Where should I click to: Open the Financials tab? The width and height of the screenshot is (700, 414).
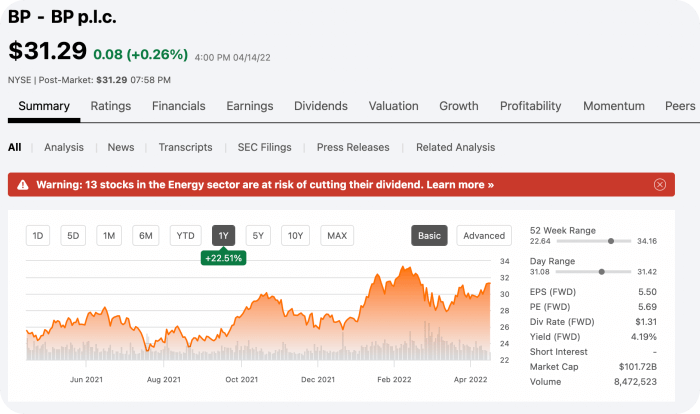[x=179, y=106]
